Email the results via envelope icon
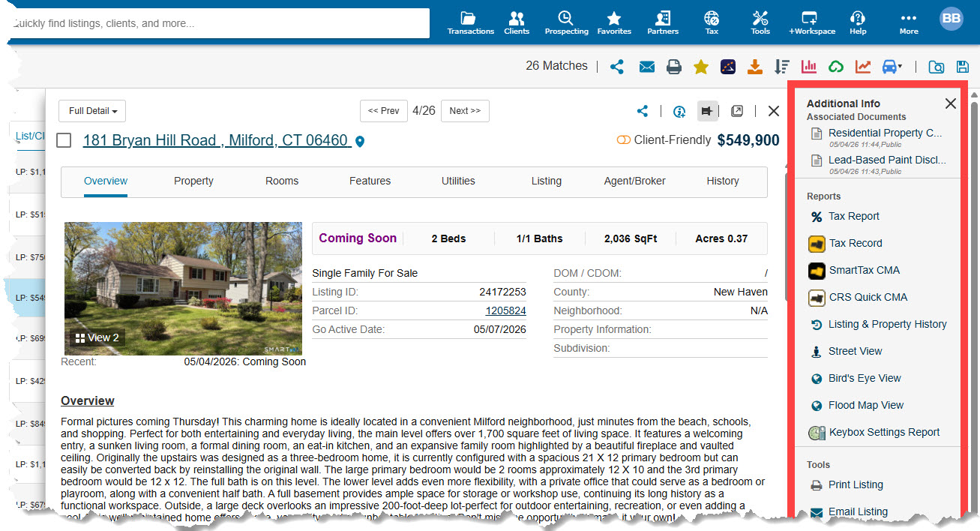 click(646, 67)
